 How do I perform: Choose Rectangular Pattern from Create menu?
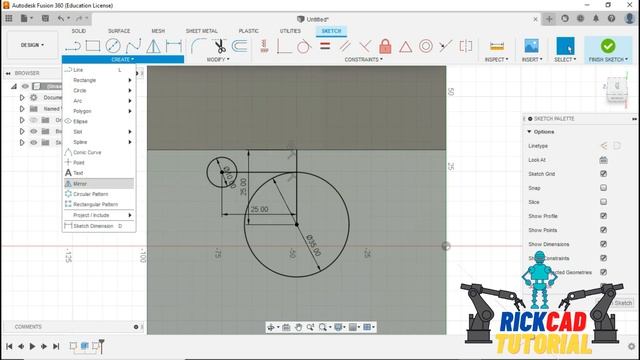pos(99,204)
